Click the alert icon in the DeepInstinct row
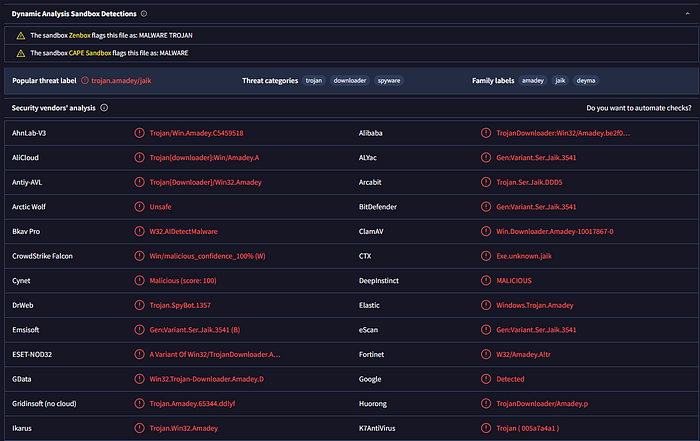 [486, 280]
